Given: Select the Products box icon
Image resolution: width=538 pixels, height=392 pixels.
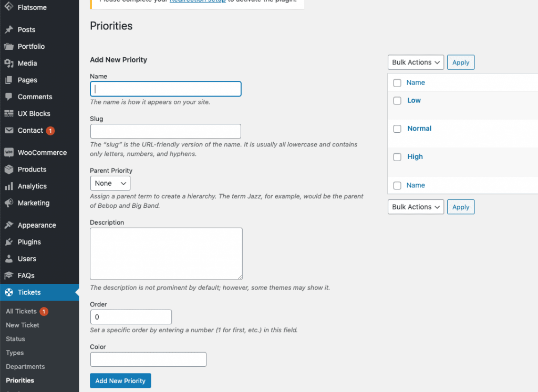Looking at the screenshot, I should click(x=9, y=169).
